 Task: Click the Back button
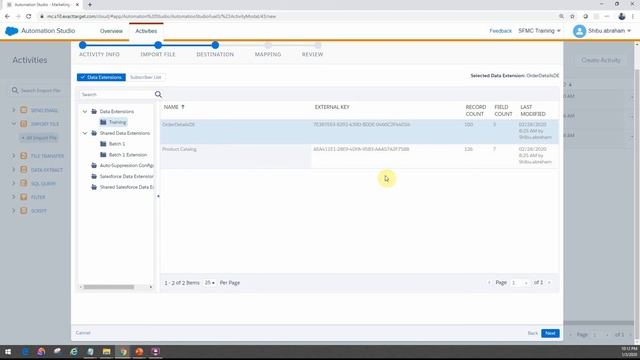pos(533,333)
